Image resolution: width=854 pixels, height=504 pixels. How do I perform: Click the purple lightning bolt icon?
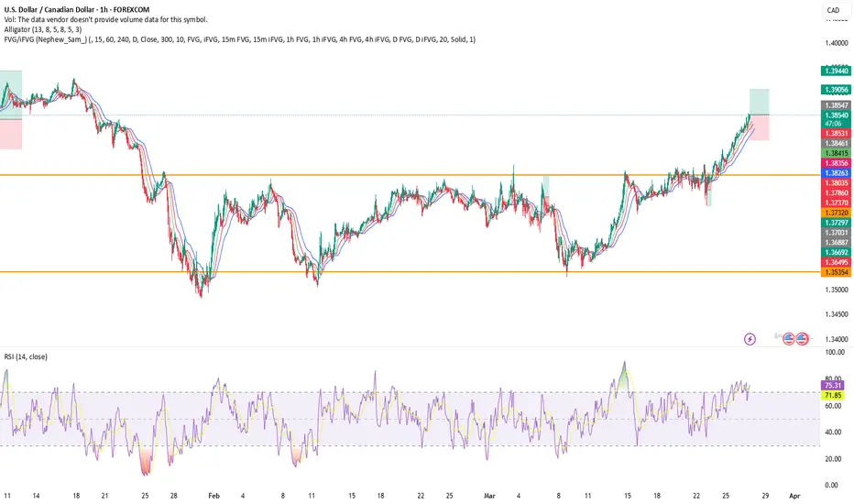click(x=750, y=339)
